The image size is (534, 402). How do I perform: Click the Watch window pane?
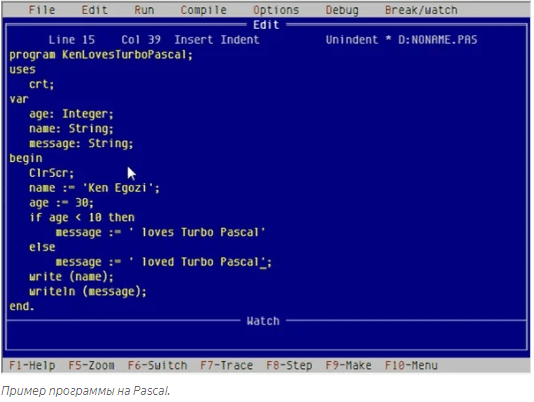(266, 337)
